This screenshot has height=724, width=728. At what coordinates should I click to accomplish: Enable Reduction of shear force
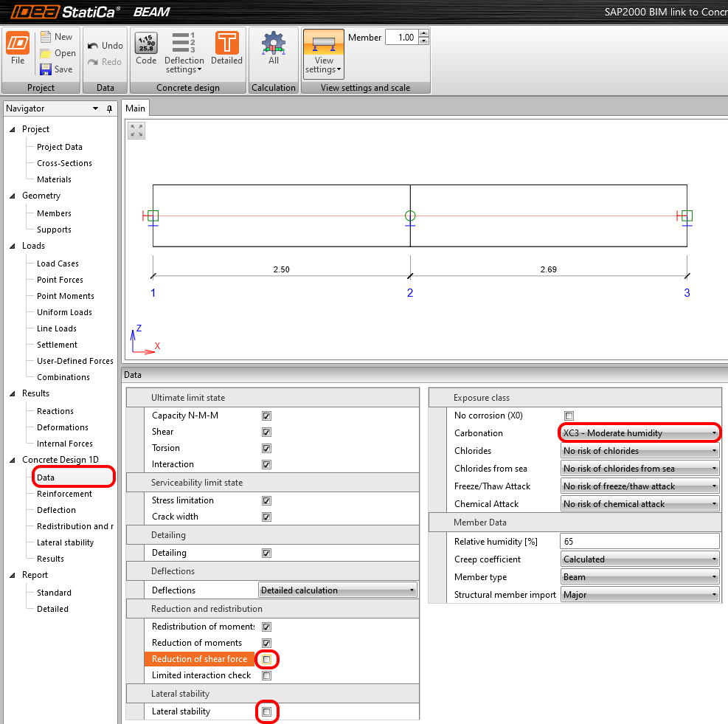pos(266,659)
